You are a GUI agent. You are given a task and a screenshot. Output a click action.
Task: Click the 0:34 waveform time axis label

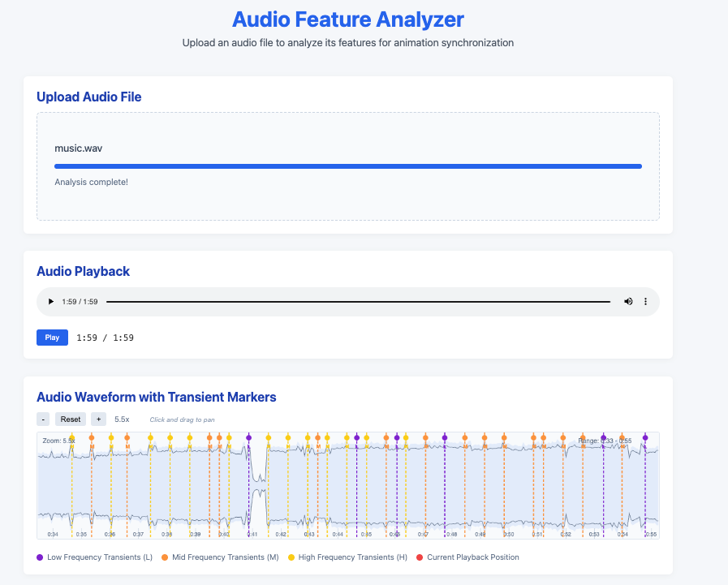coord(53,535)
